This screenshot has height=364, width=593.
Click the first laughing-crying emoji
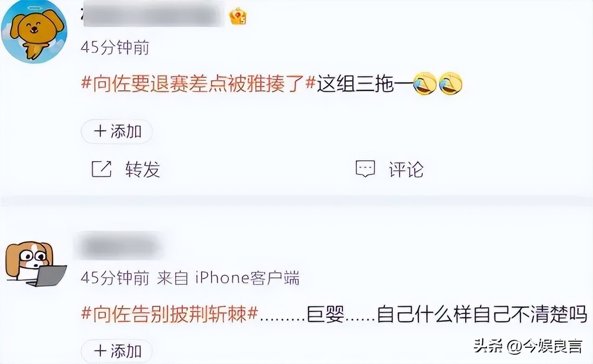click(425, 84)
